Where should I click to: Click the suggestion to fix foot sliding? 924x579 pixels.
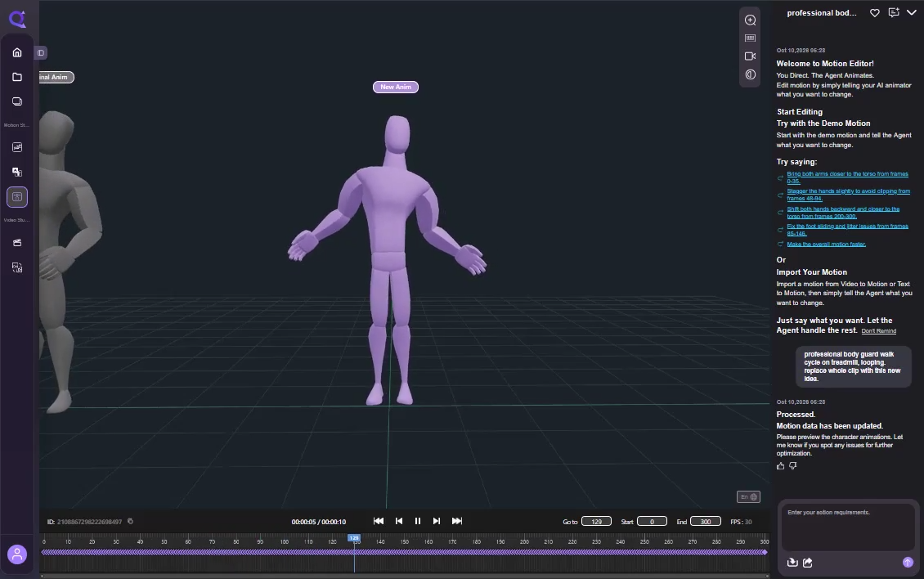point(847,229)
